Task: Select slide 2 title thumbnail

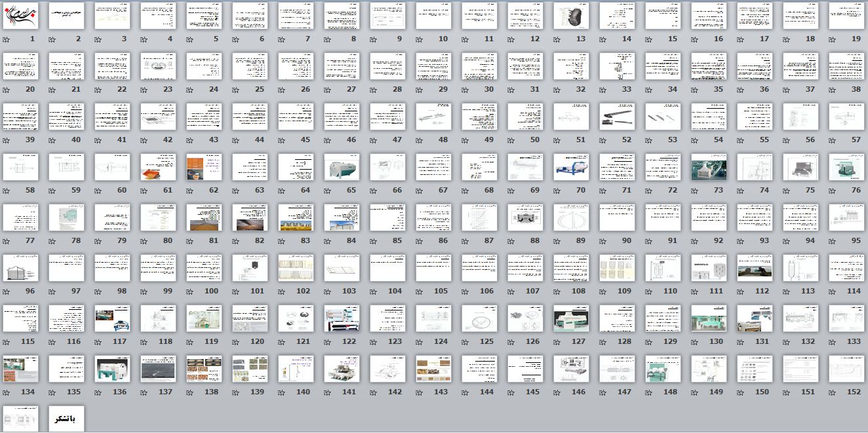Action: [x=66, y=16]
